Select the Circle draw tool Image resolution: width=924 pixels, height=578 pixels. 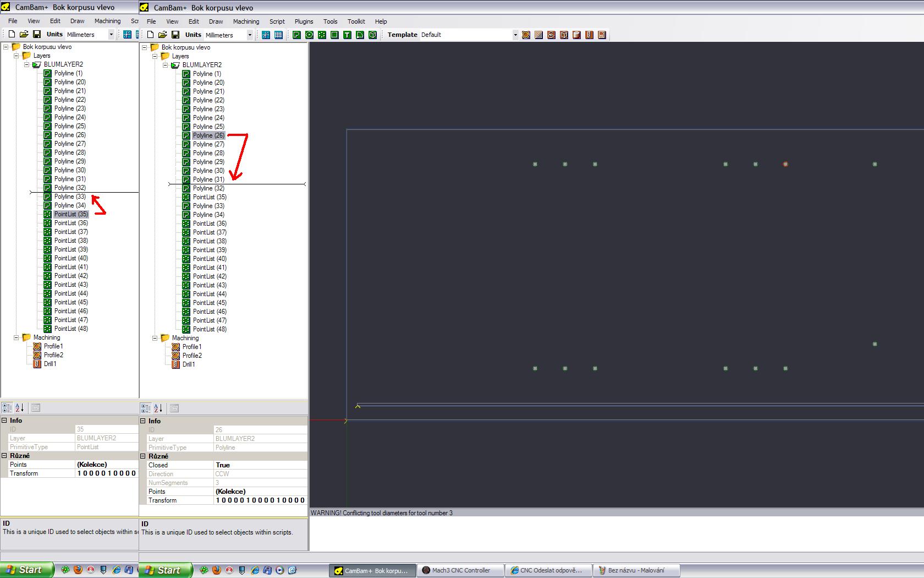pyautogui.click(x=309, y=35)
